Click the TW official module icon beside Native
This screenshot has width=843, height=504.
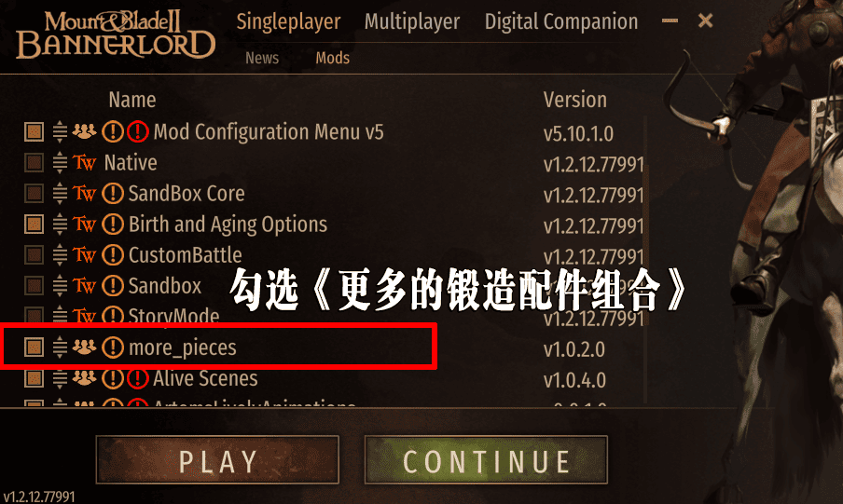point(85,163)
